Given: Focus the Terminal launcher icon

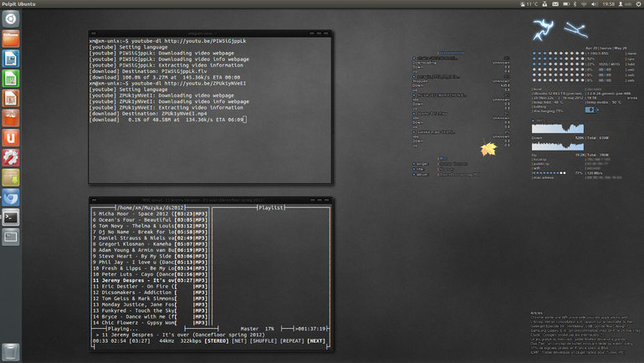Looking at the screenshot, I should click(x=11, y=217).
